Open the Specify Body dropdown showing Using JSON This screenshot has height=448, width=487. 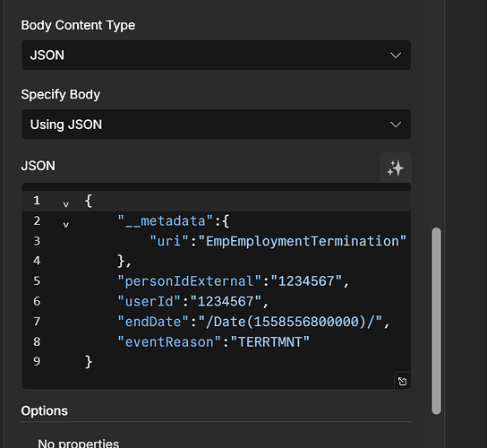click(x=216, y=125)
